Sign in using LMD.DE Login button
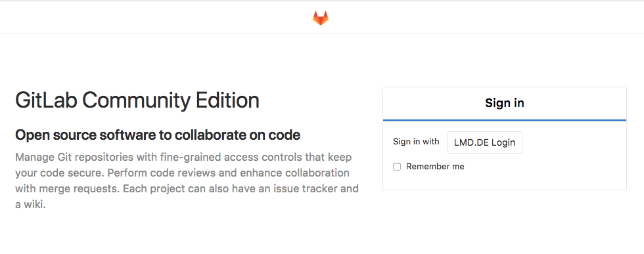Screen dimensions: 644x254 pyautogui.click(x=484, y=142)
